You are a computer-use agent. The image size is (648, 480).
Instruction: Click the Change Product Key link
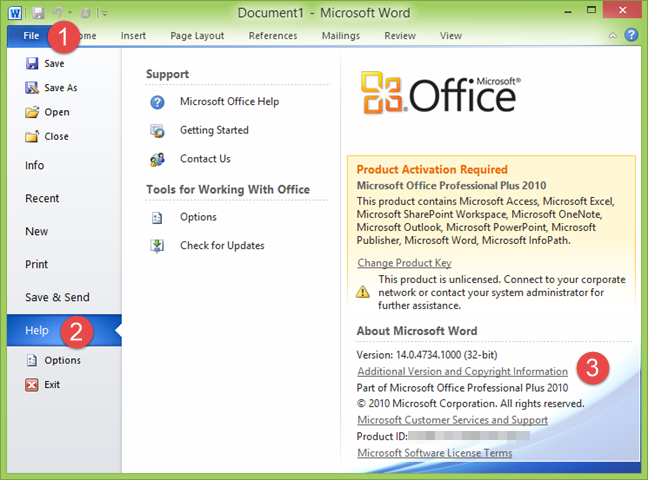point(404,263)
